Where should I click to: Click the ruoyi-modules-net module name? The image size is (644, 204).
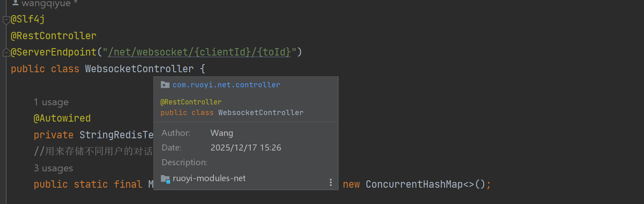tap(209, 178)
